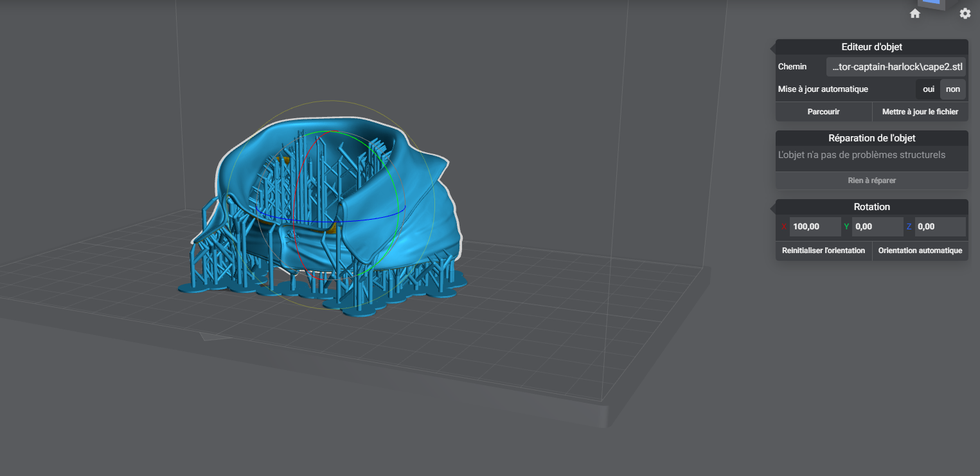Focus the X rotation field showing 100,00

pyautogui.click(x=815, y=227)
